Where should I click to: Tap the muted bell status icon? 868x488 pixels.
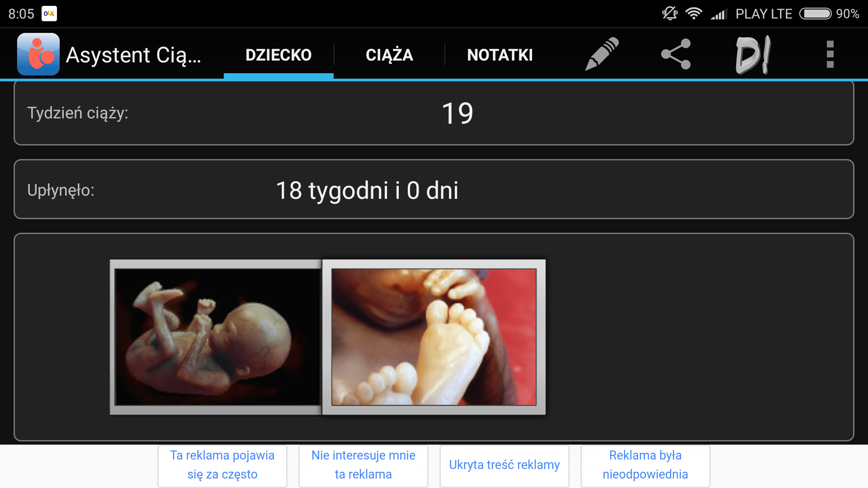(x=670, y=14)
